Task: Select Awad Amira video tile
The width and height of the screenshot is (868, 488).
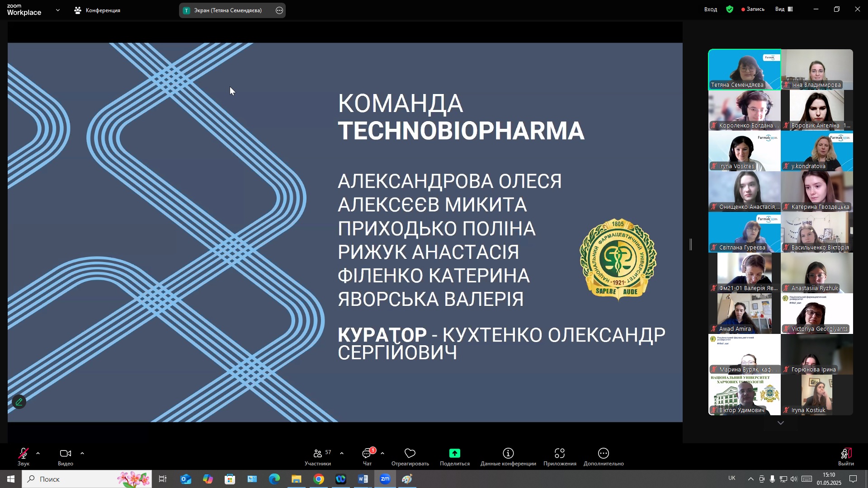Action: (745, 314)
